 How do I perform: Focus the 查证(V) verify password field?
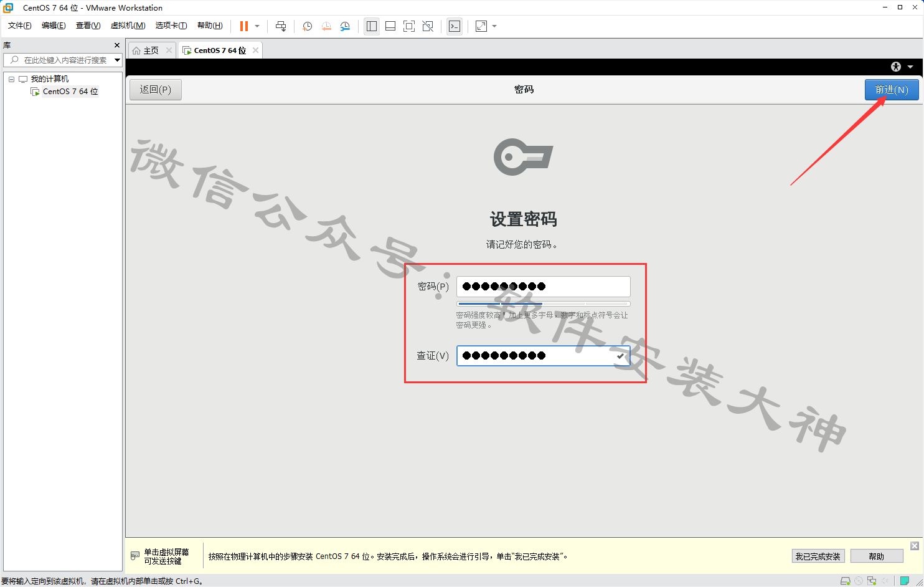click(x=544, y=356)
